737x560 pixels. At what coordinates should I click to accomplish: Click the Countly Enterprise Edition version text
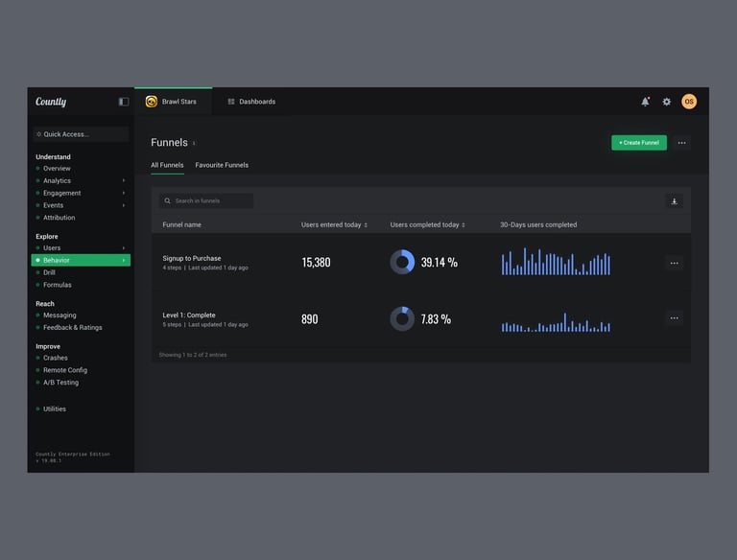pos(72,457)
